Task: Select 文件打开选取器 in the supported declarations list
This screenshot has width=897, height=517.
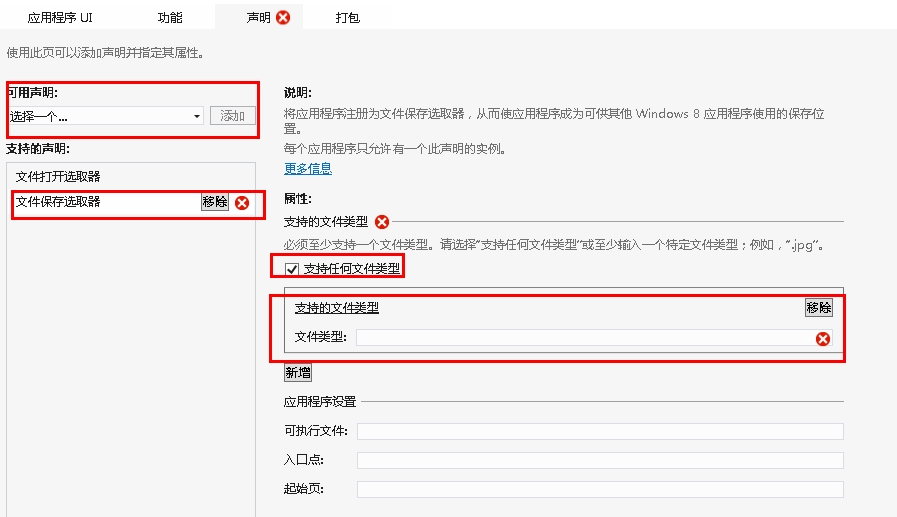Action: tap(58, 176)
